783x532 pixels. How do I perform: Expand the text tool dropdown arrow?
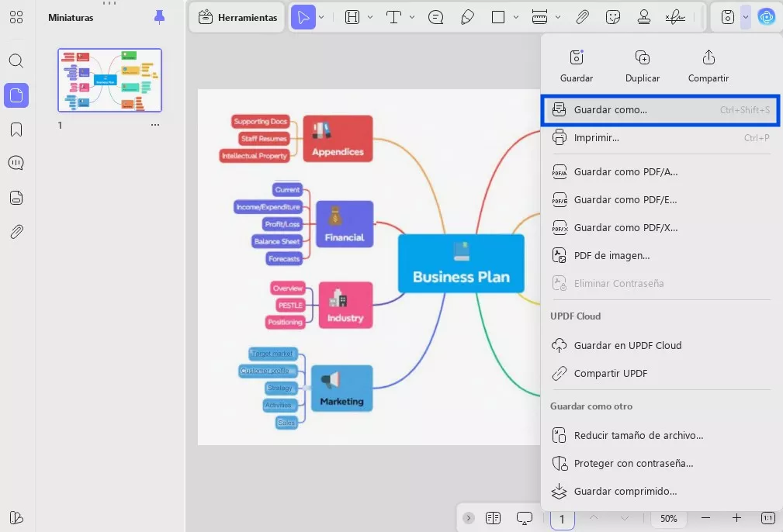(412, 18)
